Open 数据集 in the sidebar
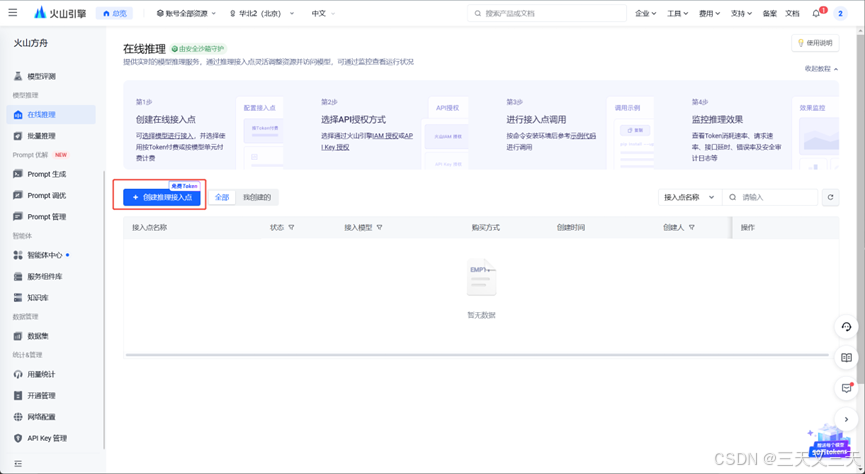The height and width of the screenshot is (474, 865). click(x=38, y=336)
